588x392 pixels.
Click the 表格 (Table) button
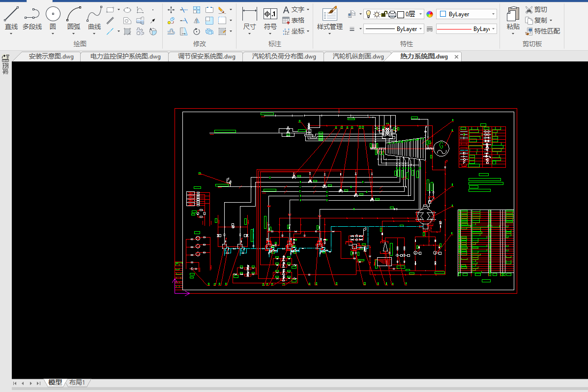tap(293, 20)
